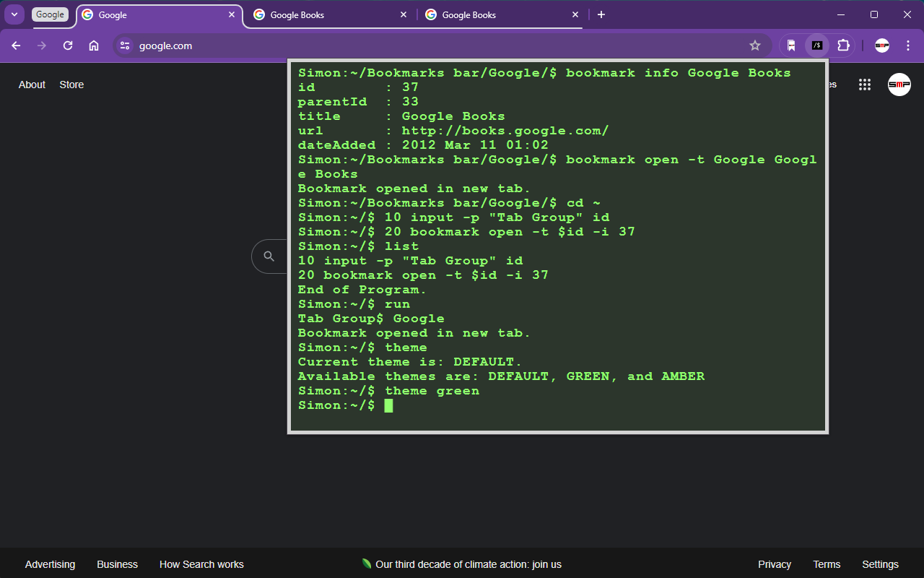The image size is (924, 578).
Task: Open the Google apps grid
Action: click(865, 85)
